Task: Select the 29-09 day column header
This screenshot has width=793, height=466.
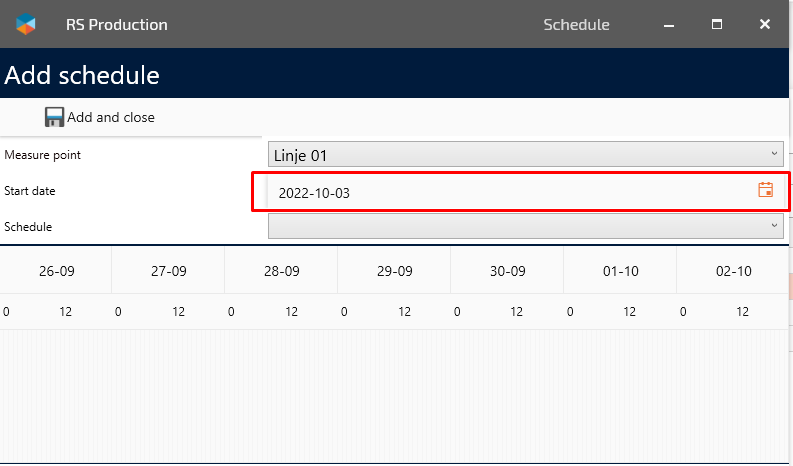Action: [395, 271]
